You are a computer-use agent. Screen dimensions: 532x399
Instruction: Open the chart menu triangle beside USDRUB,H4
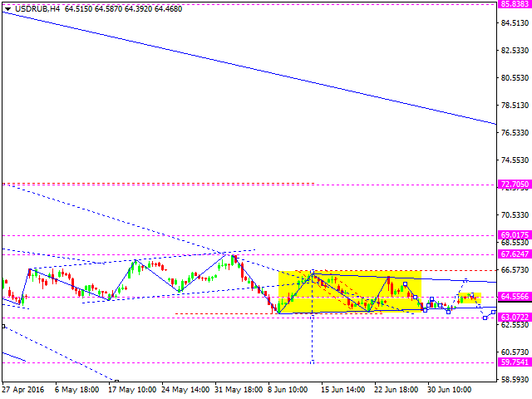click(x=7, y=9)
